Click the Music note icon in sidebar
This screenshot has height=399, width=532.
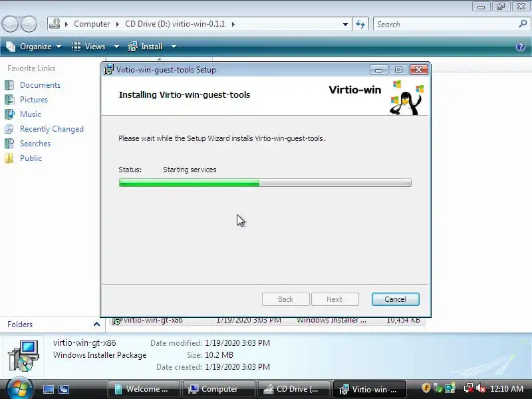pyautogui.click(x=9, y=114)
